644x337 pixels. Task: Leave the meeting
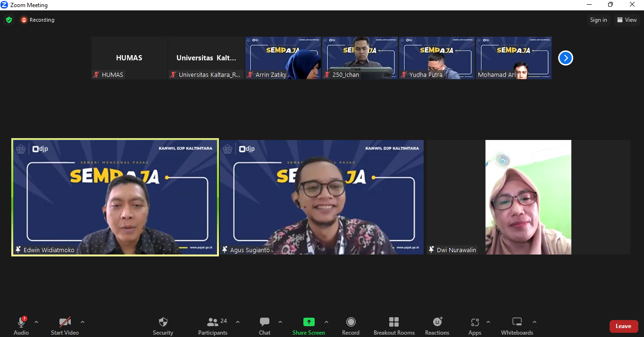pos(623,326)
